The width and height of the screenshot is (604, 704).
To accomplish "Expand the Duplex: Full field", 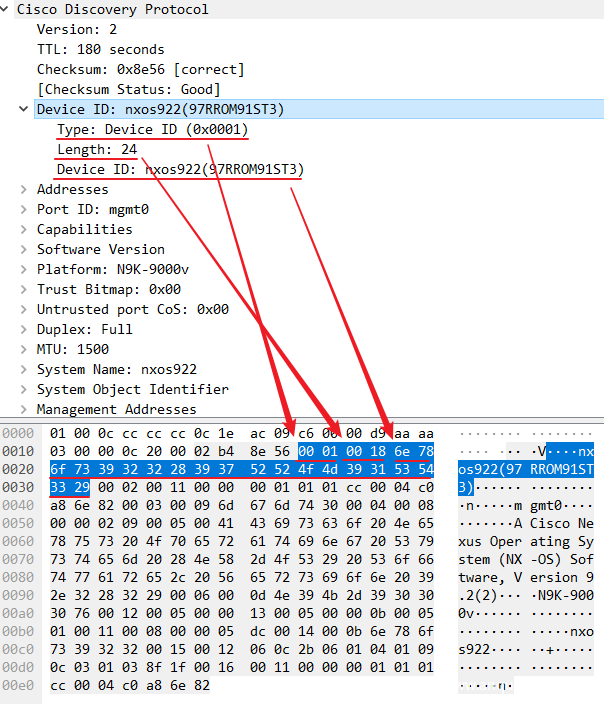I will (24, 329).
